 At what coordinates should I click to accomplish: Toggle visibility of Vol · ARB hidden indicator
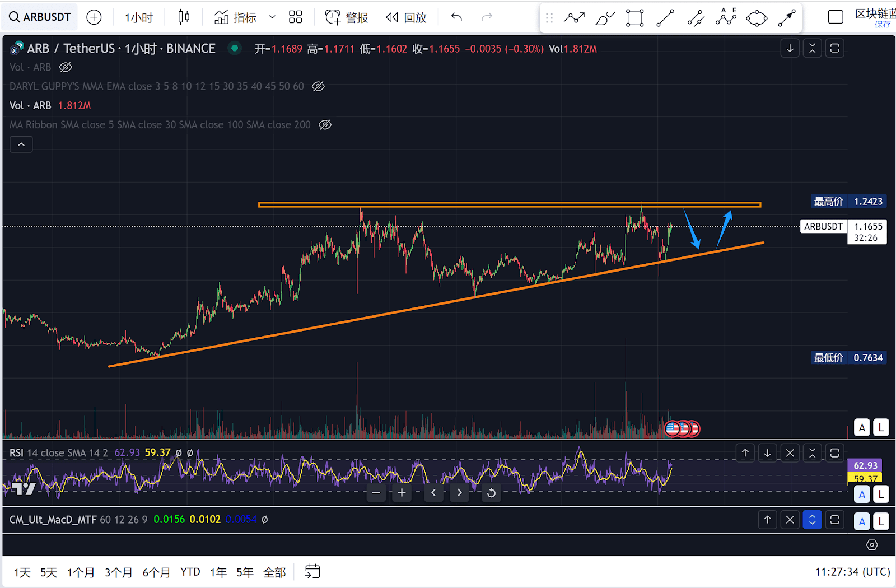tap(66, 67)
